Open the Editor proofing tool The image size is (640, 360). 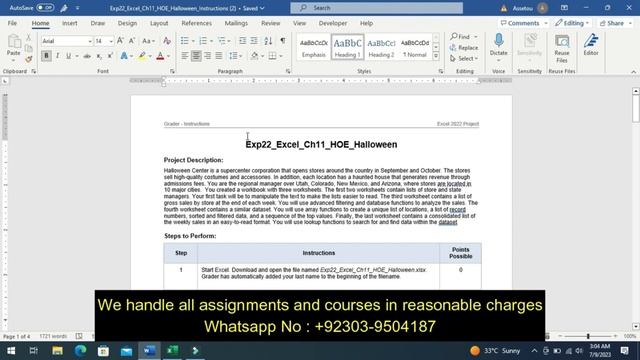(591, 45)
